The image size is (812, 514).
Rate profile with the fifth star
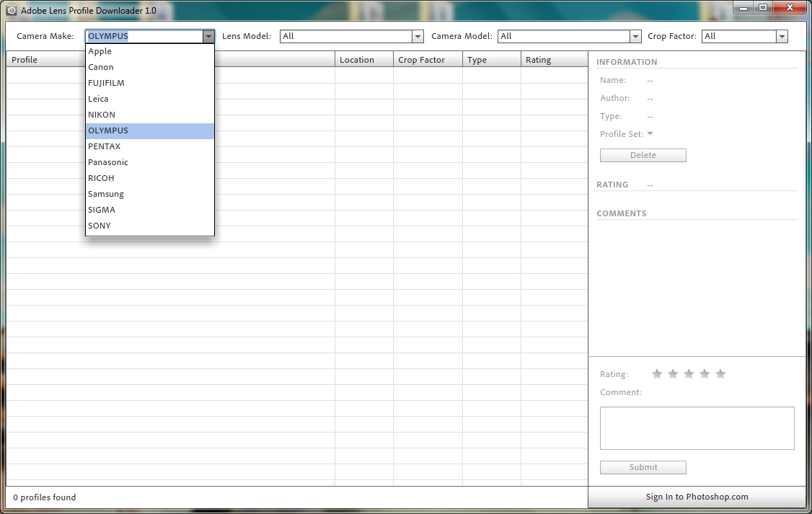tap(720, 373)
